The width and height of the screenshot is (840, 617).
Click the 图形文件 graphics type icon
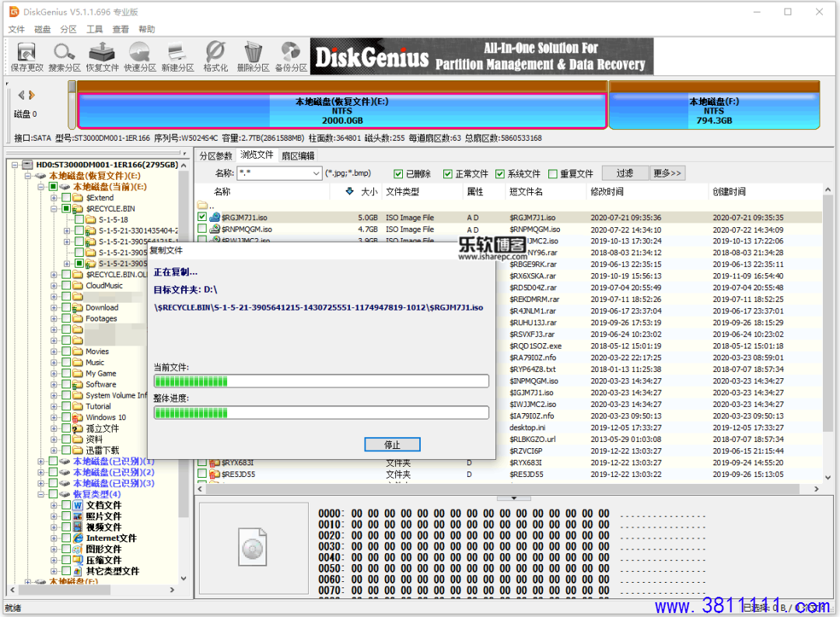(79, 549)
